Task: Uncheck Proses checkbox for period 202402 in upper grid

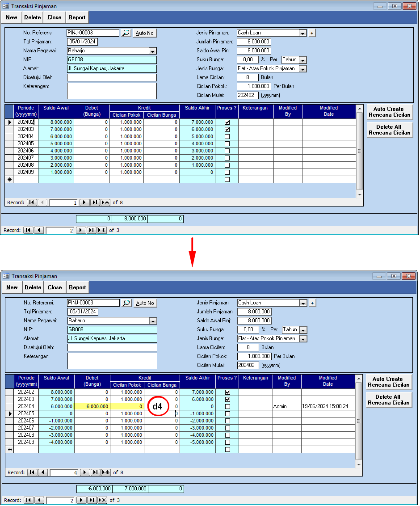Action: 227,122
